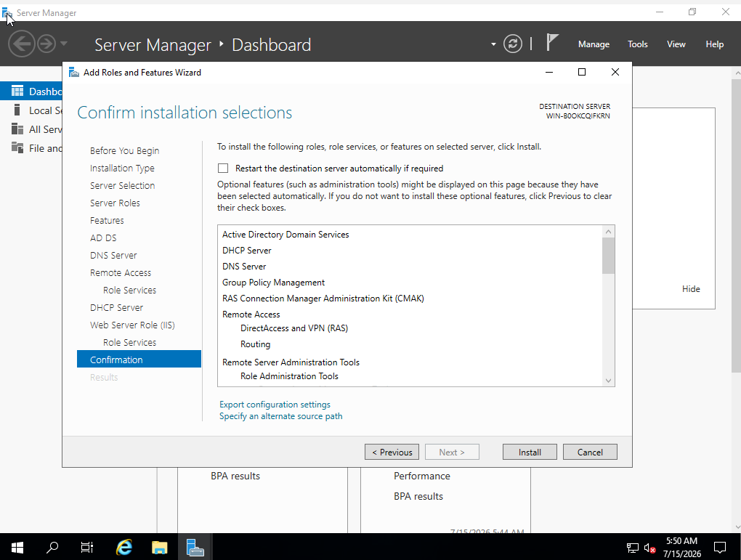Go to the DNS Server step
Screen dimensions: 741x560
[x=113, y=256]
